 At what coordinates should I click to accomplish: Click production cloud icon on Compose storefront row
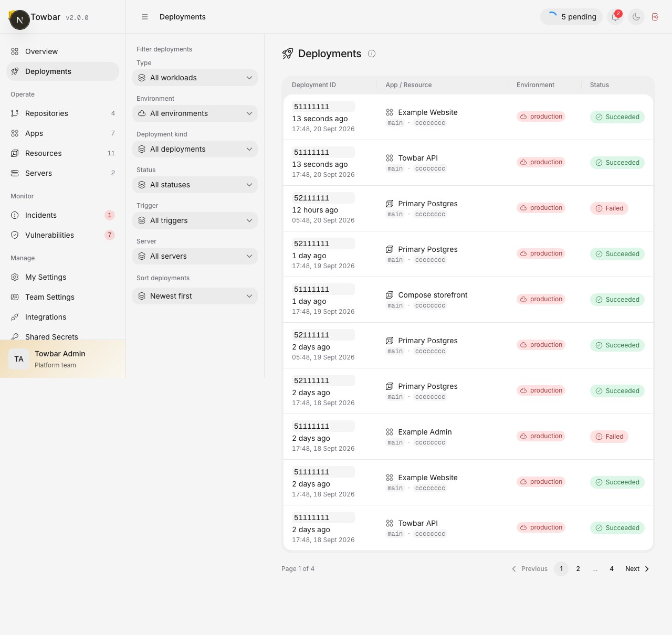coord(523,299)
